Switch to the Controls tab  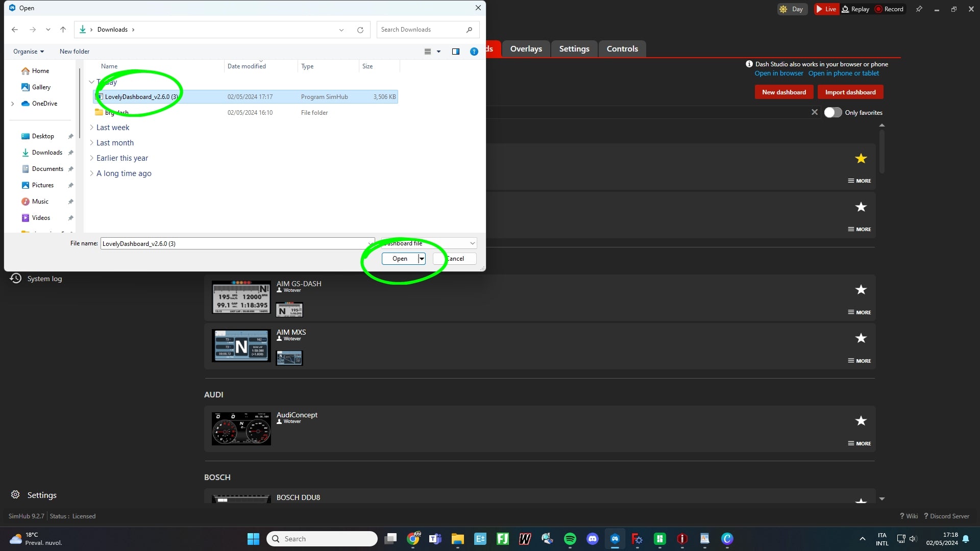tap(622, 49)
